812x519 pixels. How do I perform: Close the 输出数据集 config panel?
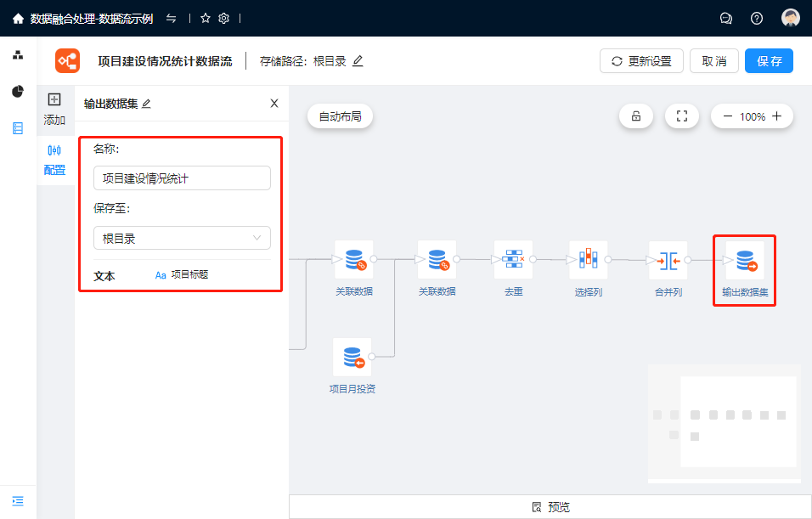[274, 104]
